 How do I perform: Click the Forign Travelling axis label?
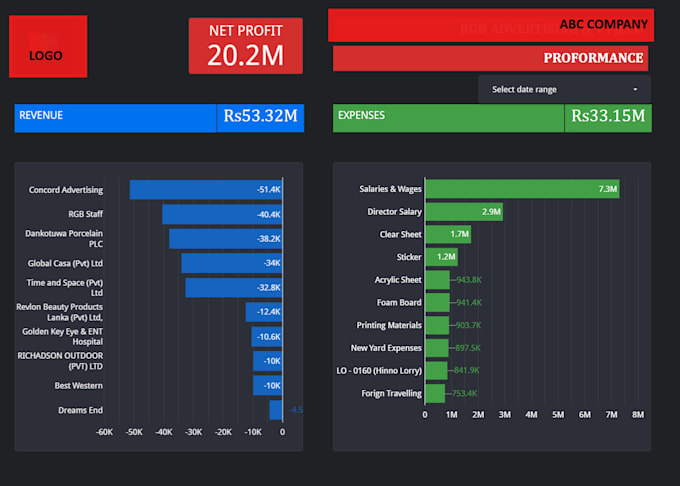point(392,394)
